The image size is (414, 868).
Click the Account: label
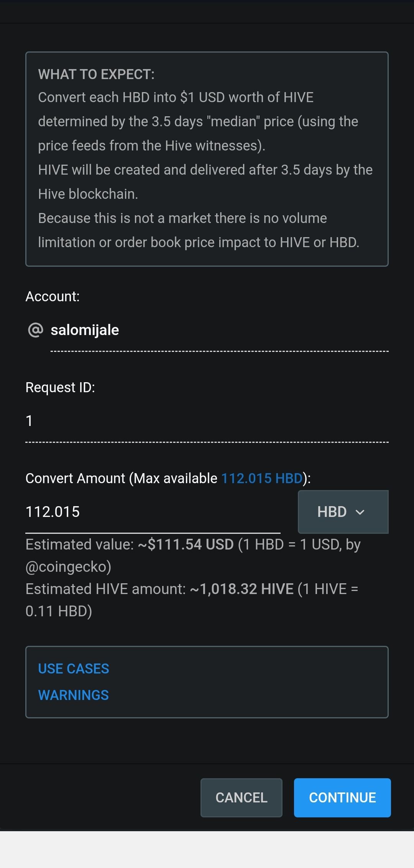[53, 297]
